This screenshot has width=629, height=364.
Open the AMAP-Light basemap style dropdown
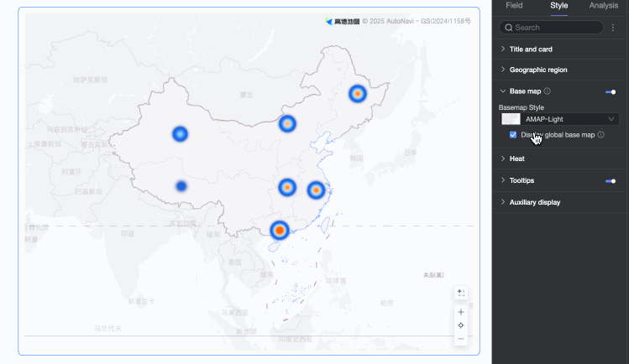pos(559,119)
